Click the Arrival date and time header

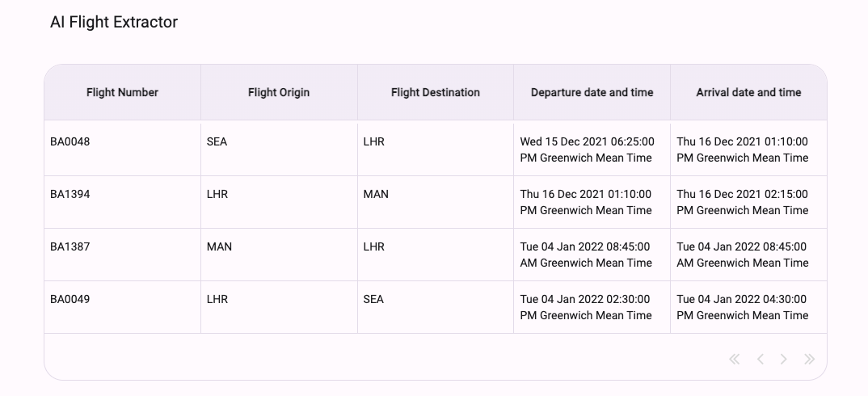click(748, 92)
